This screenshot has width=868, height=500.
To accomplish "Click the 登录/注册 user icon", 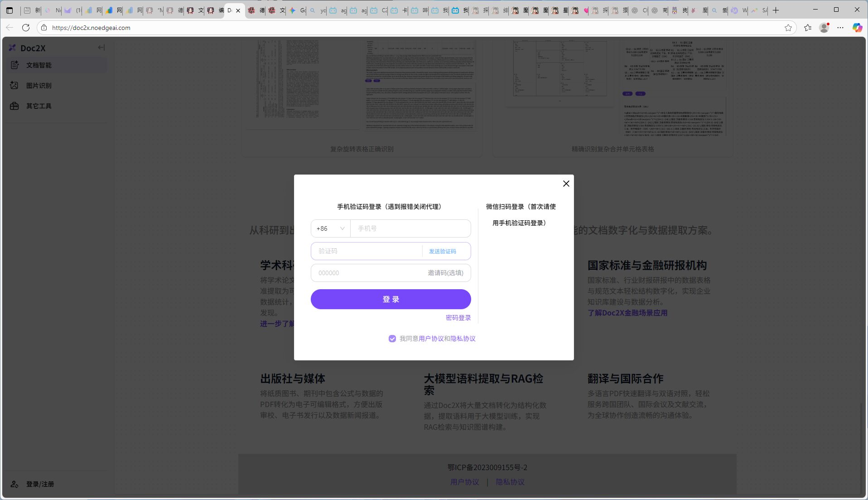I will [14, 484].
